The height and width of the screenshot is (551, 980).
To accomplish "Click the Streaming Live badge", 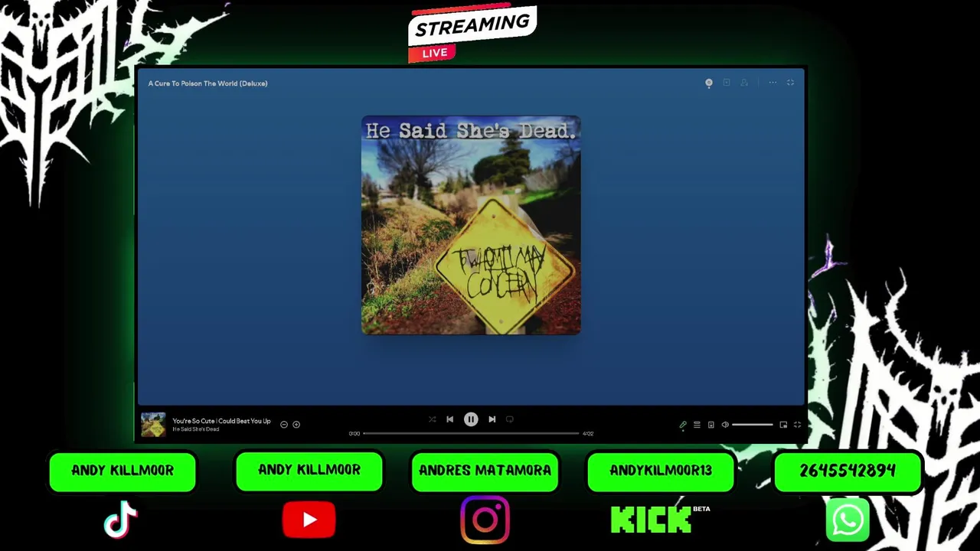I will coord(472,34).
